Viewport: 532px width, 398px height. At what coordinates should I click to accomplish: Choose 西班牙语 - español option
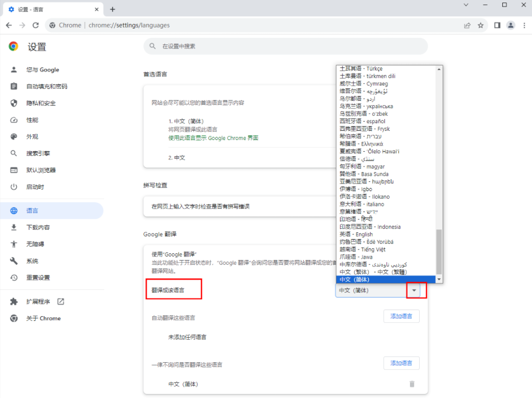[x=386, y=121]
